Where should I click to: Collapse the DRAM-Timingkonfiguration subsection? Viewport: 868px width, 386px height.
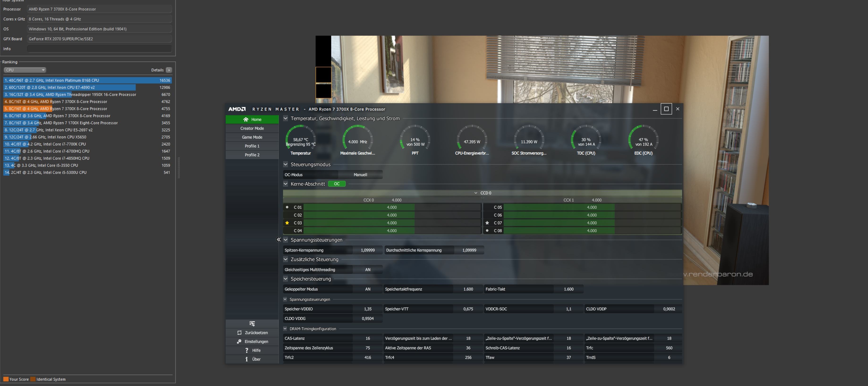285,329
